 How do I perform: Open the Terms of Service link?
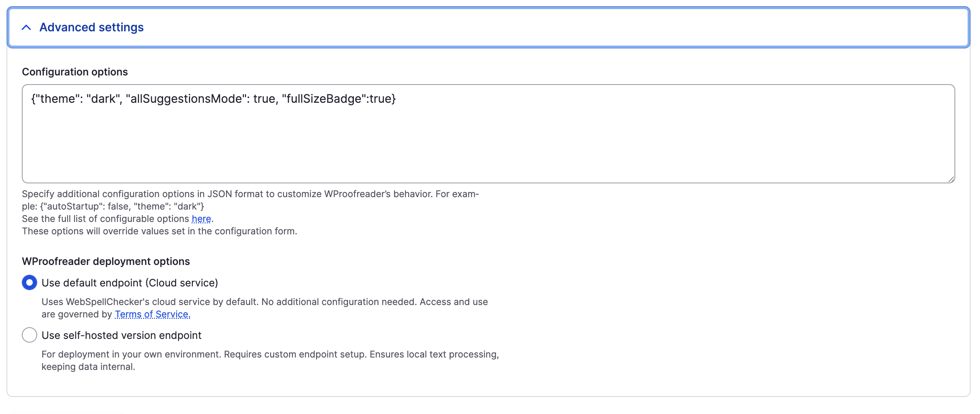click(152, 314)
